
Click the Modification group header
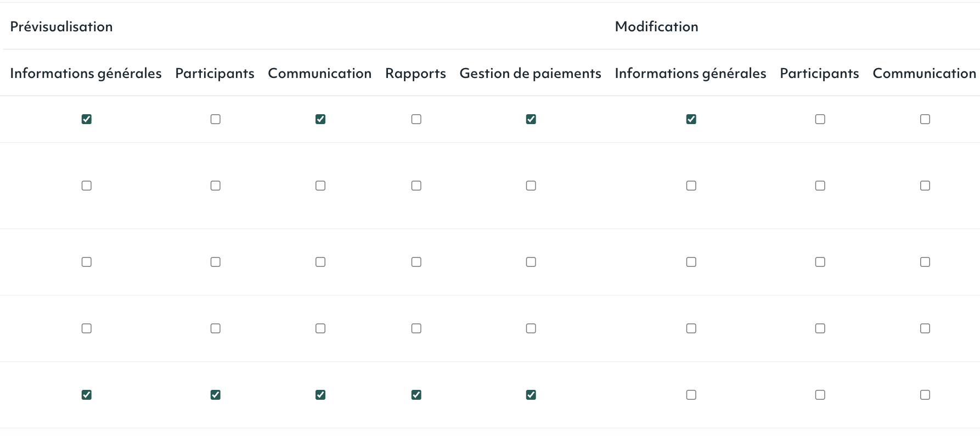click(656, 26)
